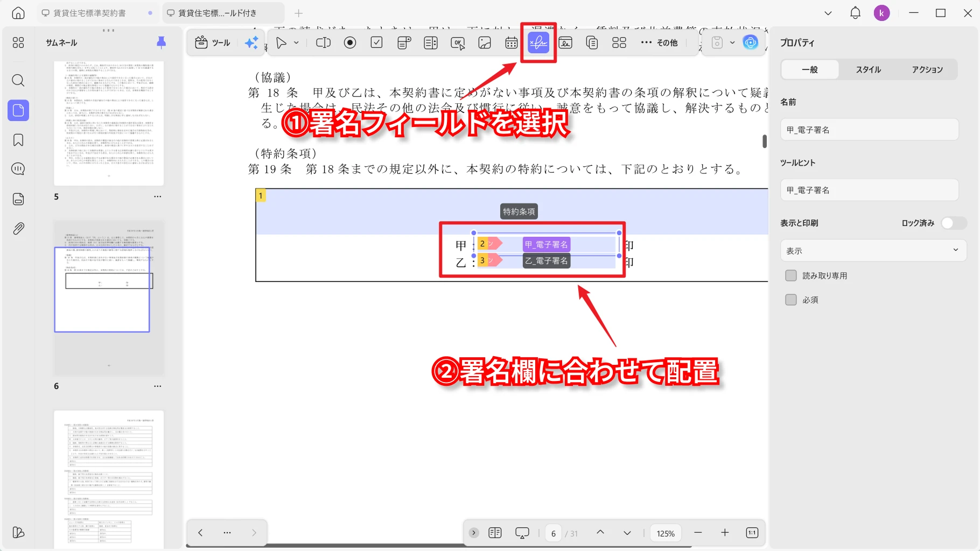Click the duplicate fields across pages icon

tap(592, 43)
